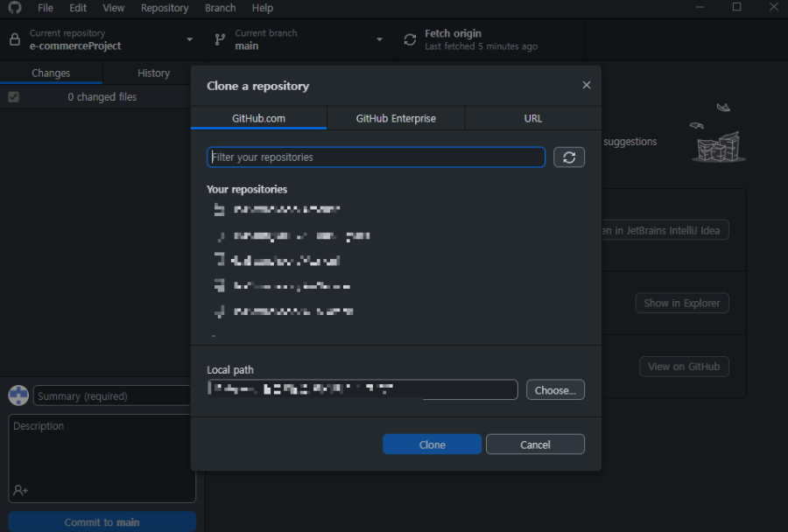Image resolution: width=788 pixels, height=532 pixels.
Task: Click the blue Clone button
Action: (433, 444)
